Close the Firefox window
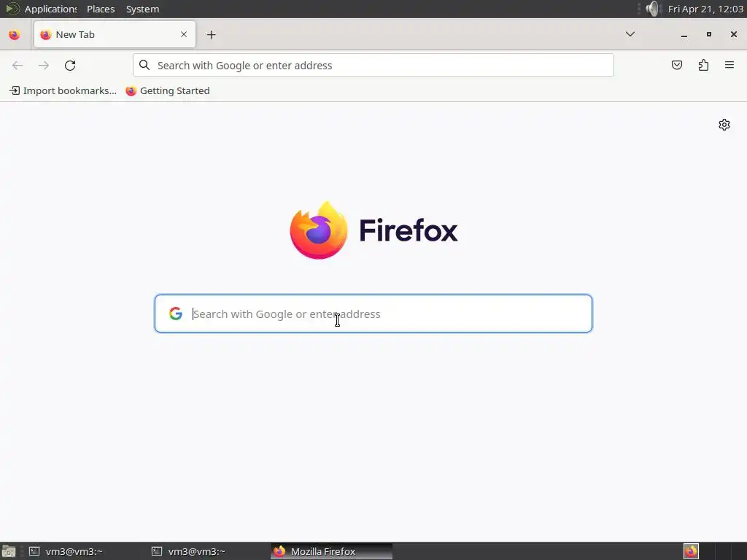The image size is (747, 560). [x=734, y=34]
